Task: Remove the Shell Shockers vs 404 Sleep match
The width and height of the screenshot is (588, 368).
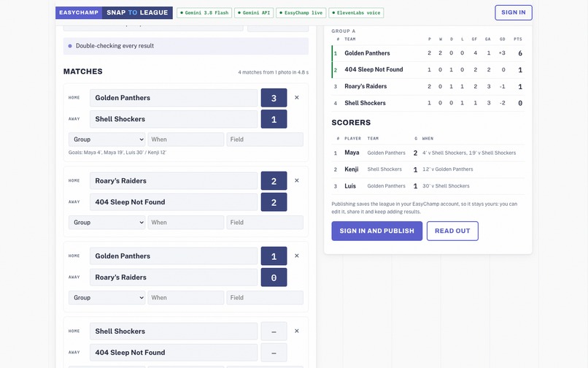Action: [297, 331]
